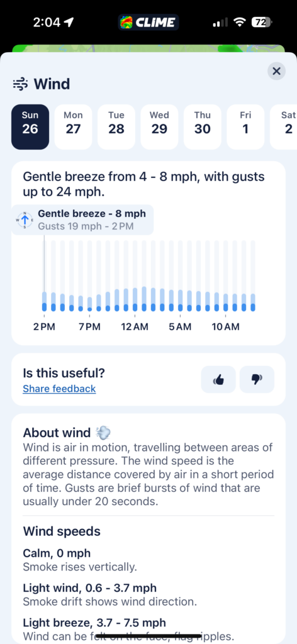Tap the Clime app logo in status bar
Image resolution: width=297 pixels, height=644 pixels.
[x=148, y=22]
